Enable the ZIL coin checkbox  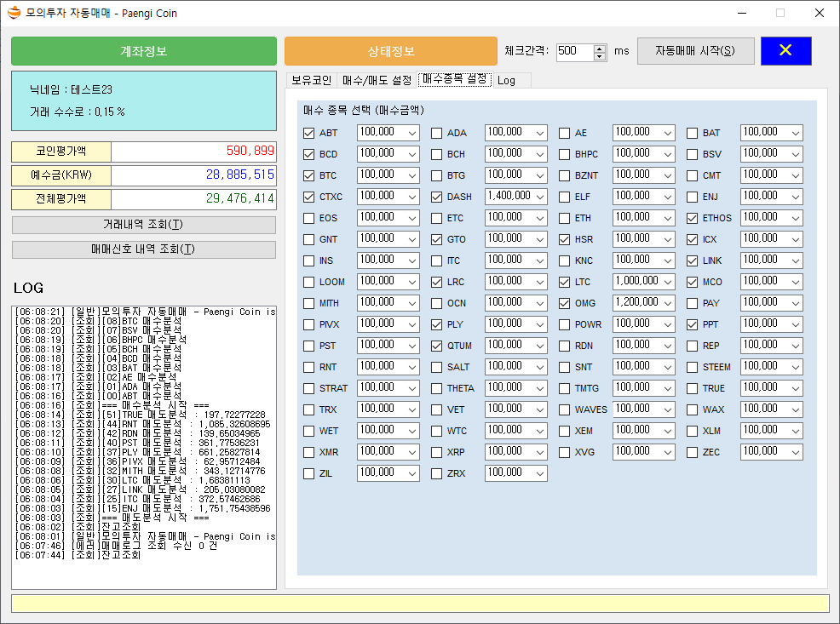tap(308, 473)
